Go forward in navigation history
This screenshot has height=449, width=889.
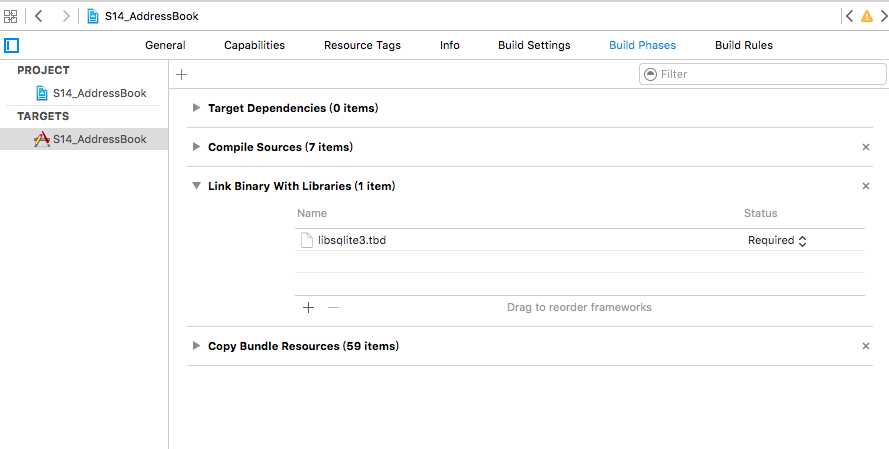click(x=66, y=16)
